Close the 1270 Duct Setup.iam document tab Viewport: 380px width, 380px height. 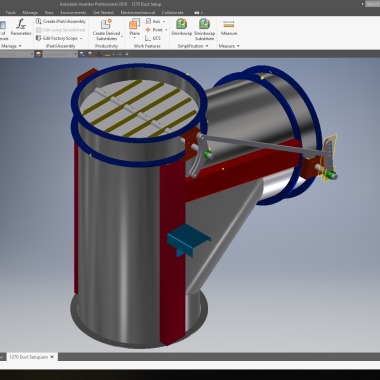pos(52,357)
